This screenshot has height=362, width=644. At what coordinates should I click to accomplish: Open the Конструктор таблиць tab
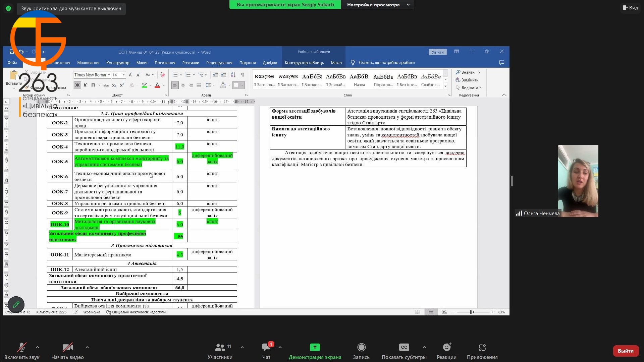tap(304, 63)
